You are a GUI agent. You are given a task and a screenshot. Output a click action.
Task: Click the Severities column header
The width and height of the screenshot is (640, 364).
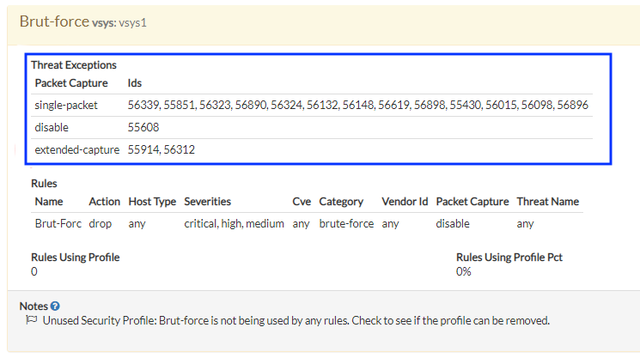pyautogui.click(x=208, y=201)
